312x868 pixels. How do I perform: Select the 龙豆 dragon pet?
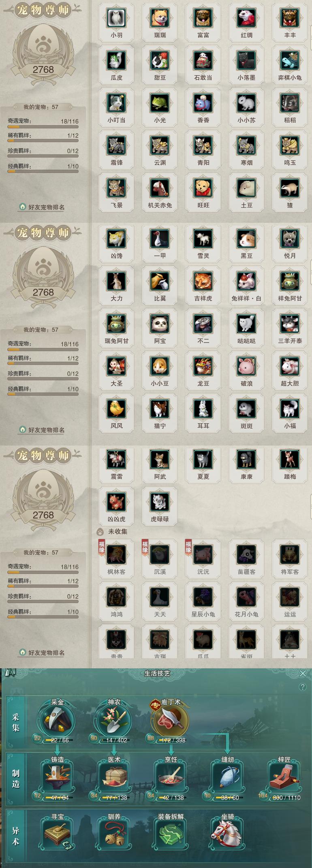coord(203,367)
